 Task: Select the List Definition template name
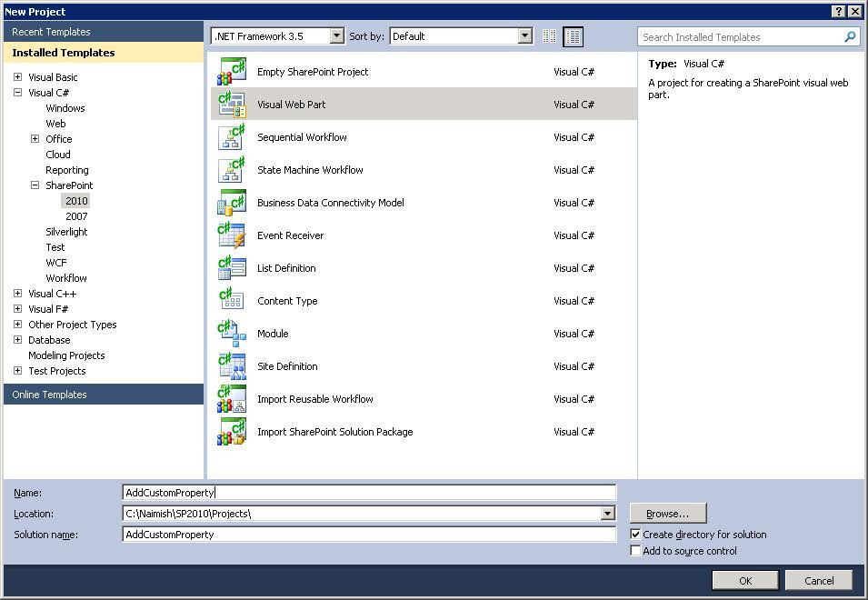(x=286, y=268)
